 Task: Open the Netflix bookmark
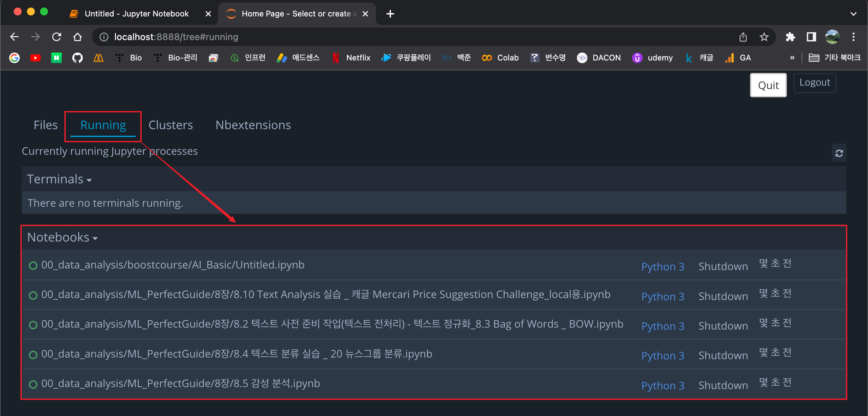tap(351, 58)
